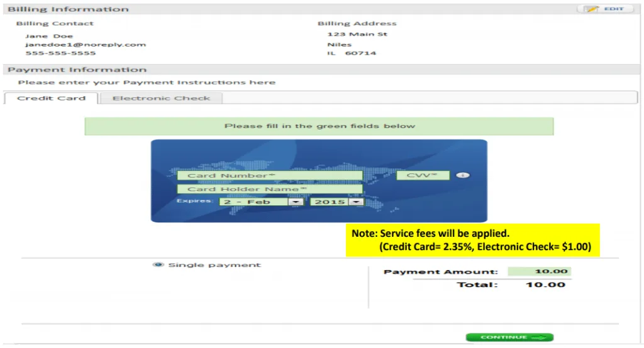Screen dimensions: 644x348
Task: Click the Edit billing information button
Action: pyautogui.click(x=605, y=9)
